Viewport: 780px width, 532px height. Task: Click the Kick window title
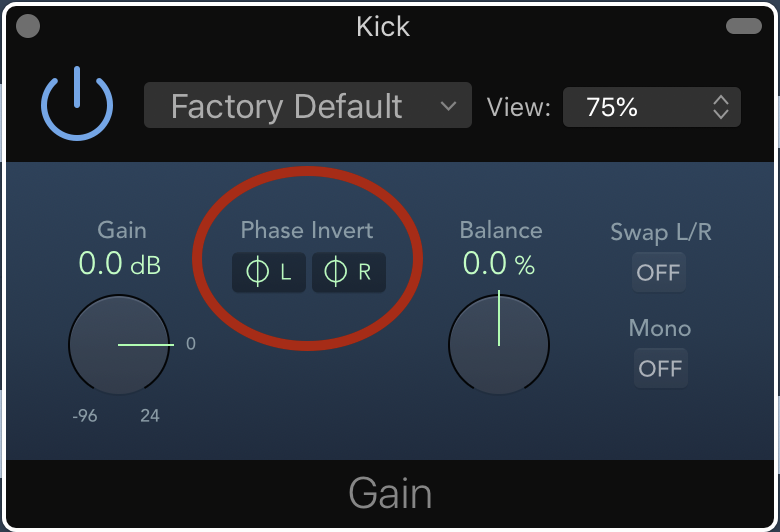383,26
